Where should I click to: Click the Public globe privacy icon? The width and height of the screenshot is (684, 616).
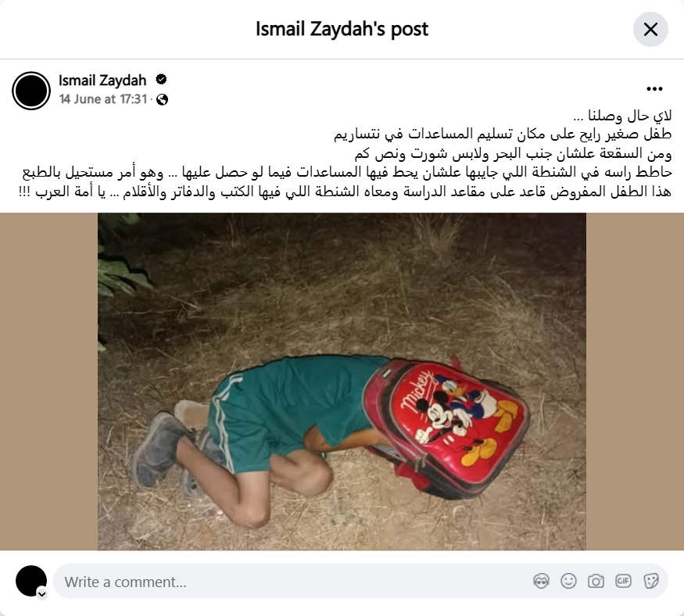coord(163,99)
